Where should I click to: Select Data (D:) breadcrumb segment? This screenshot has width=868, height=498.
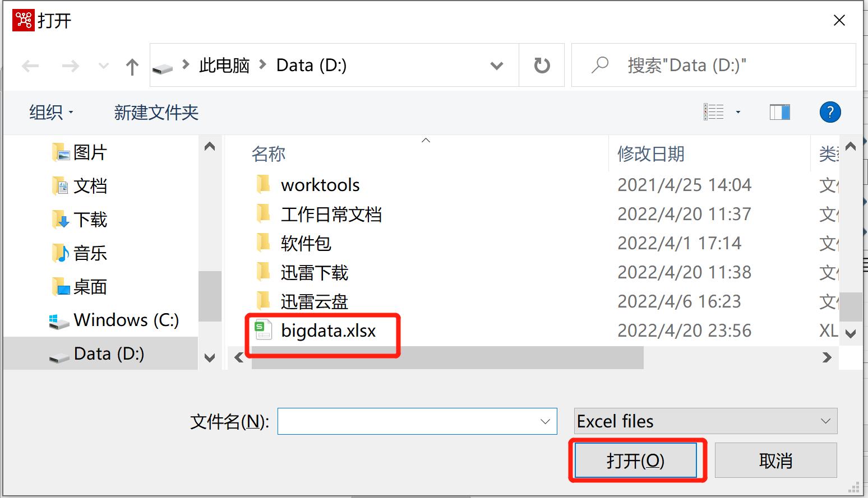coord(311,66)
